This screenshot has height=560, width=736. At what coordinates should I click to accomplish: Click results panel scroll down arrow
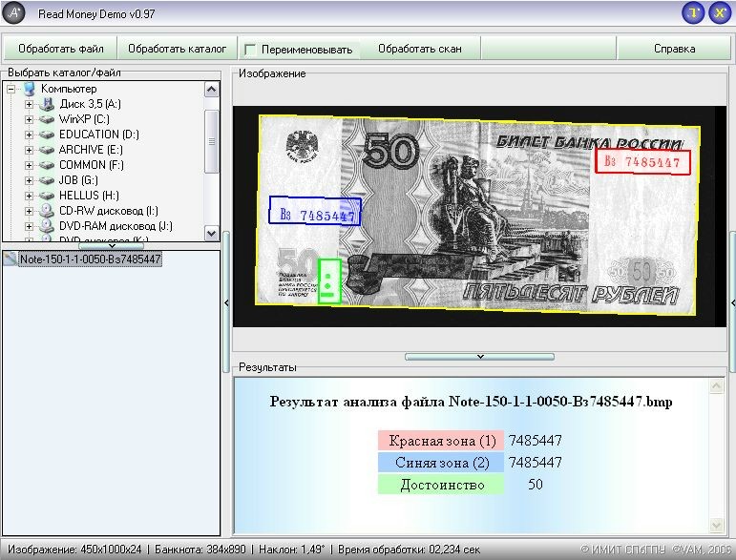tap(717, 526)
